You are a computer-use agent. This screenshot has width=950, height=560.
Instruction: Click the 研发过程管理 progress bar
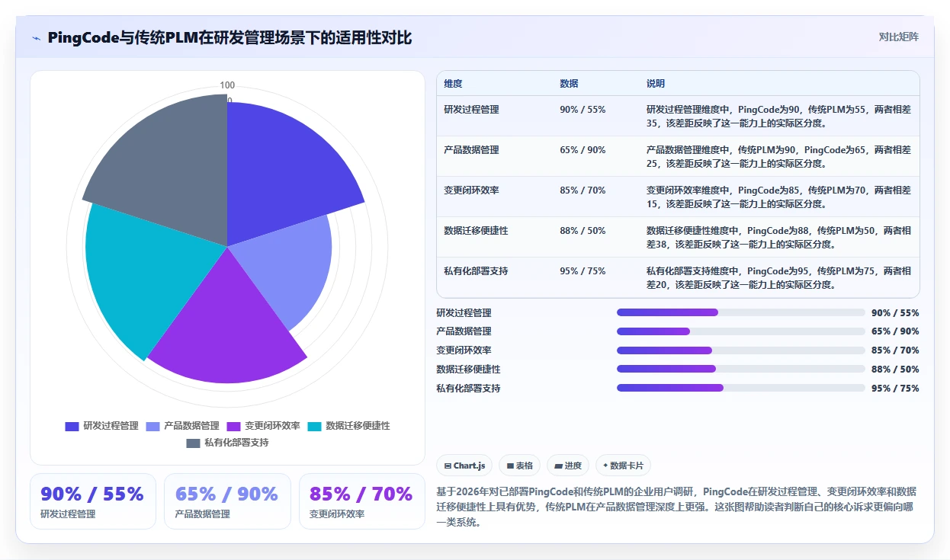[x=741, y=312]
